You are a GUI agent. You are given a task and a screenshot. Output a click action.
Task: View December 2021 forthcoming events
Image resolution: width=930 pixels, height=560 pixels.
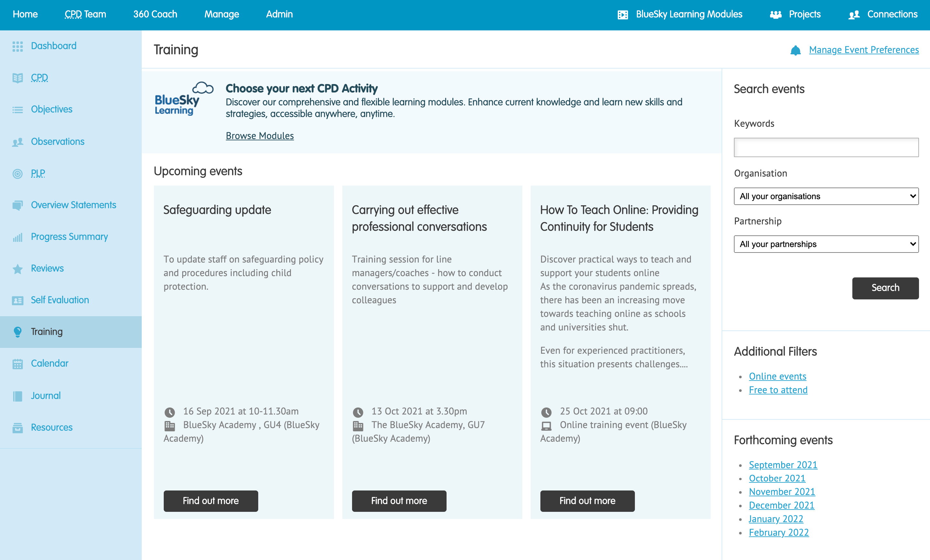pos(782,505)
